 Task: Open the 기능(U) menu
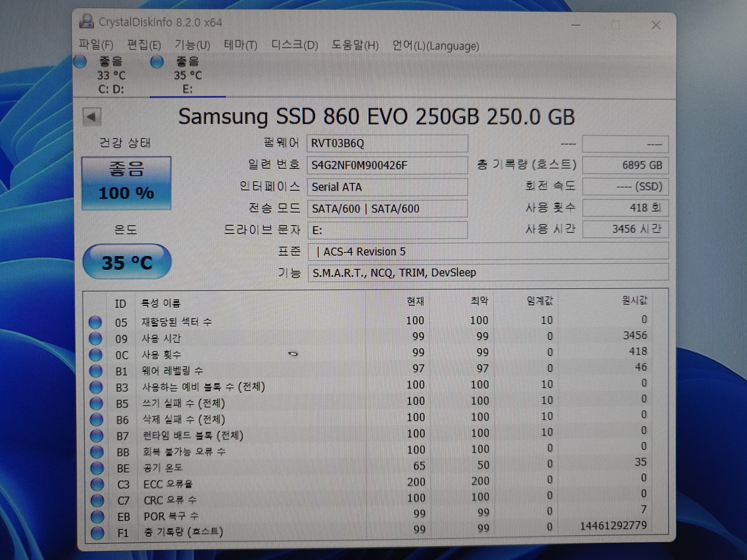(x=192, y=45)
